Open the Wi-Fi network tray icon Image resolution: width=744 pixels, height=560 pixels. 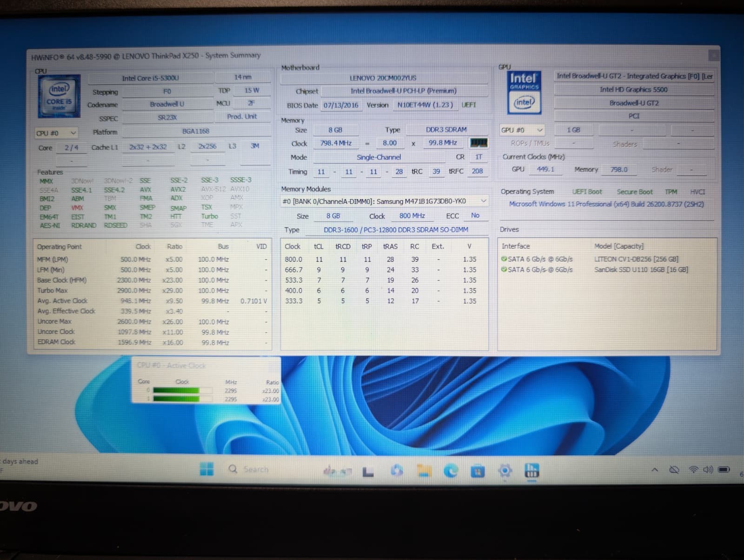coord(693,470)
